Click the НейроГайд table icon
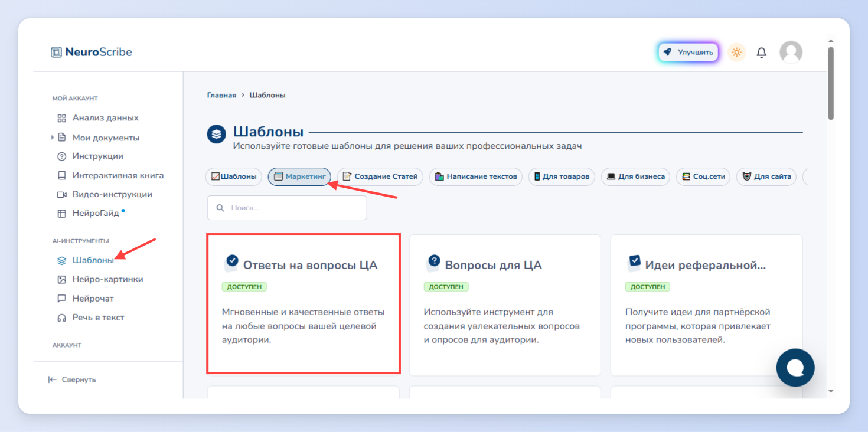 pos(61,213)
